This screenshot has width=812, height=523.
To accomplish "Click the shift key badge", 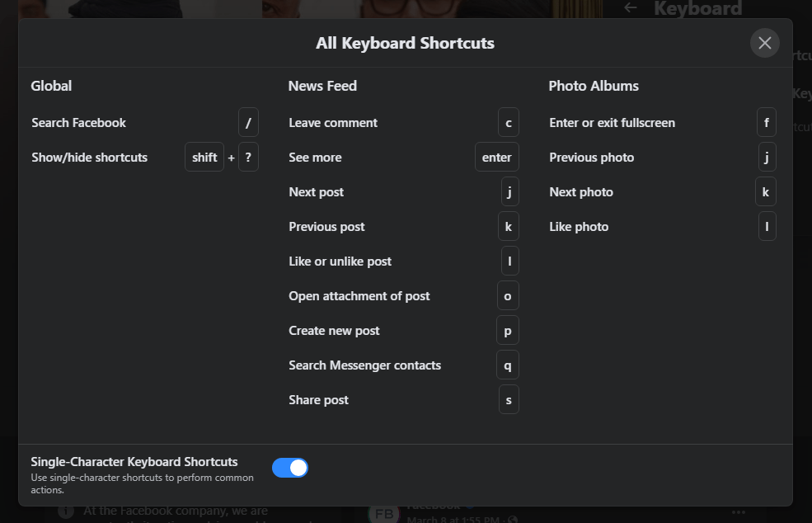I will point(204,158).
